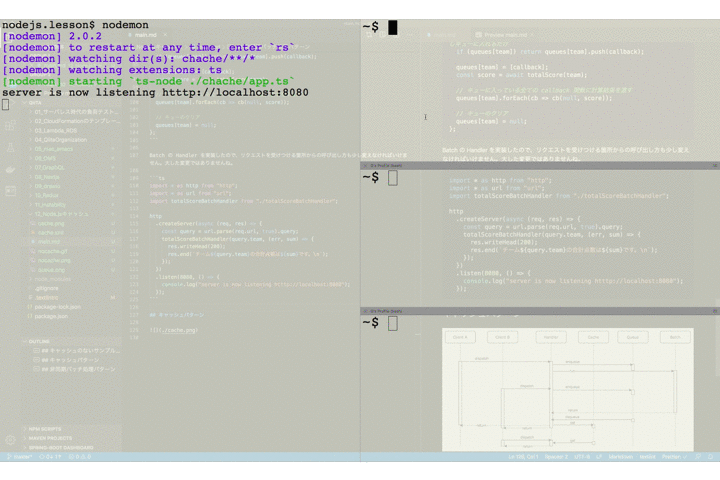Click the sequence diagram image in the preview

(x=568, y=390)
